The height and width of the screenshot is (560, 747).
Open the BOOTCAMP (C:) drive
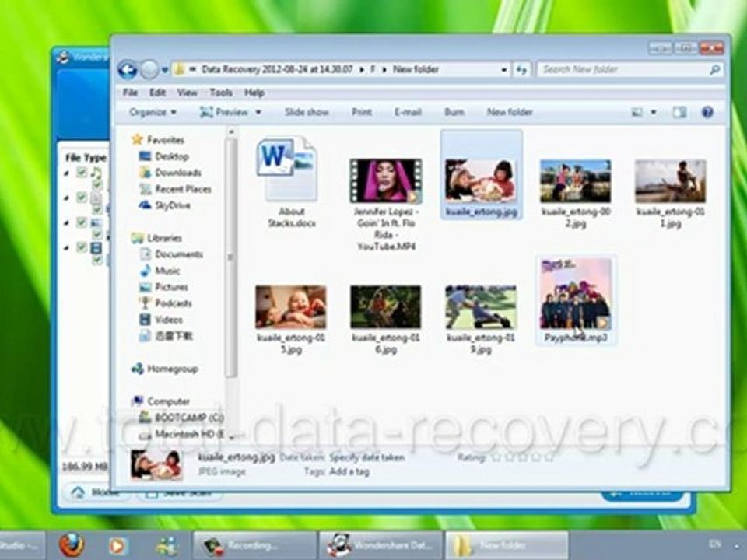188,418
